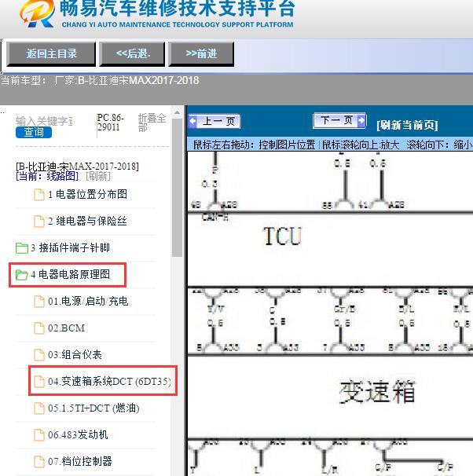Viewport: 473px width, 476px height.
Task: Click the CAN-H label in the diagram
Action: pos(215,217)
